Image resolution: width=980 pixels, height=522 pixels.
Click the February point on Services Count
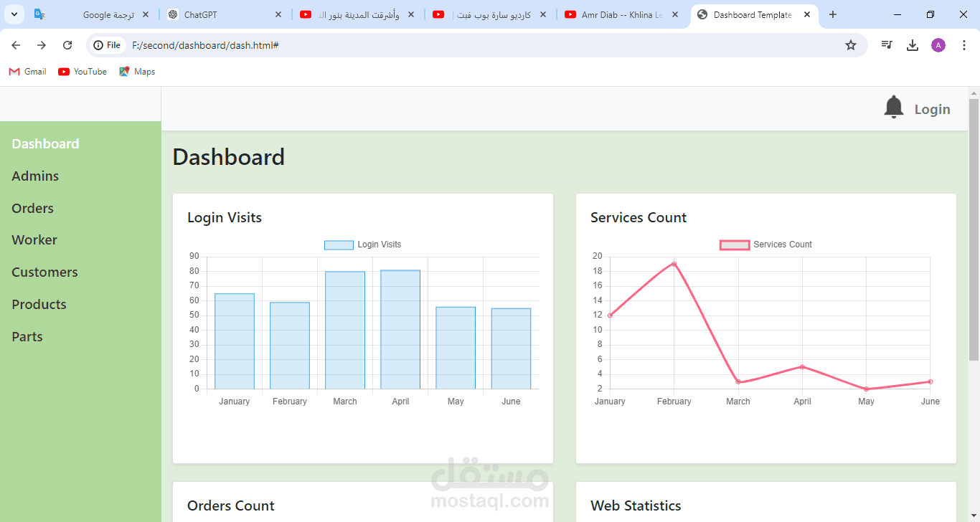point(674,264)
